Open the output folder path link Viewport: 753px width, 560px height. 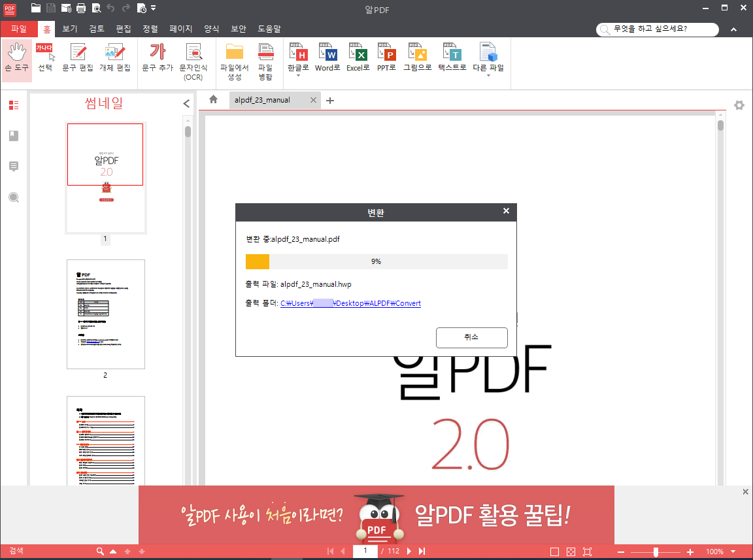click(x=350, y=303)
